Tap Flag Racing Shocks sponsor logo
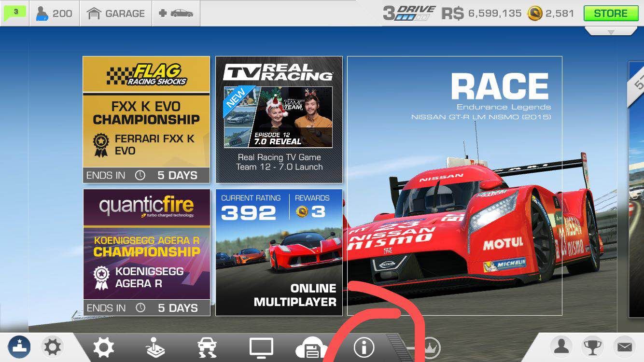 pos(146,75)
